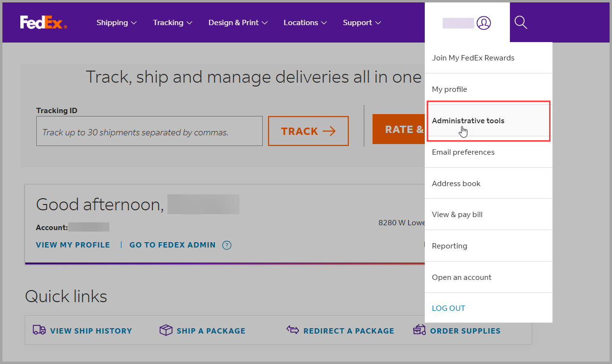Follow GO TO FEDEX ADMIN link
Image resolution: width=612 pixels, height=364 pixels.
tap(173, 245)
